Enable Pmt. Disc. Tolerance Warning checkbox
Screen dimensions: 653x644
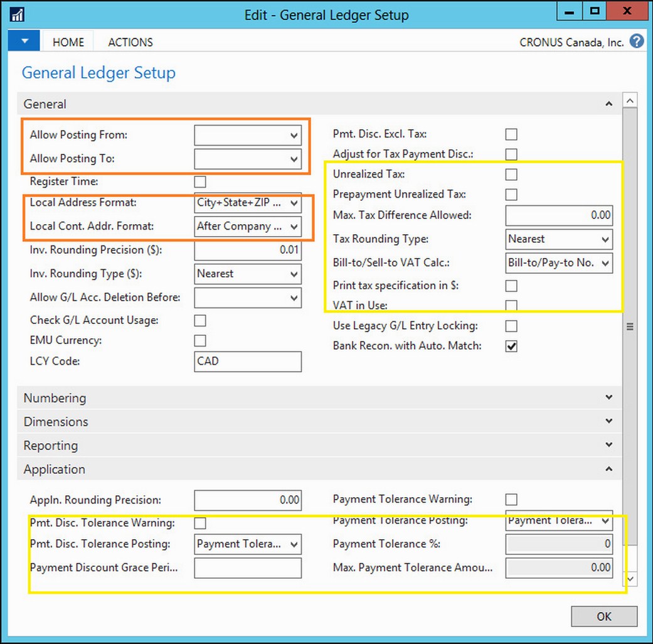(200, 523)
